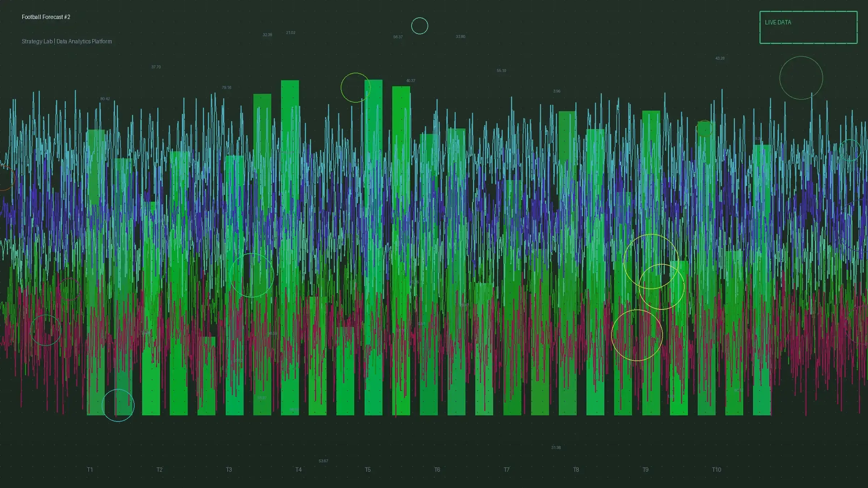Viewport: 868px width, 488px height.
Task: Click the data value label 55.10
Action: click(x=501, y=71)
